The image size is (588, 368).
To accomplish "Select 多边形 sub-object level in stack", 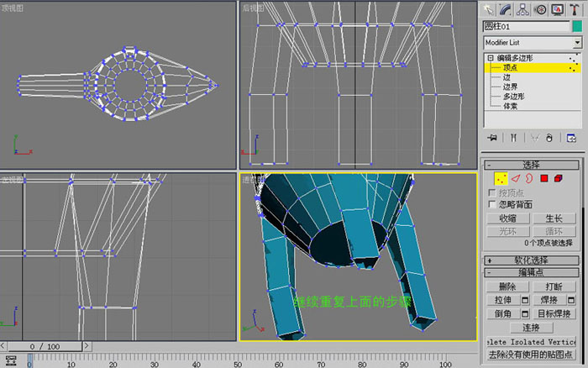I will point(513,97).
